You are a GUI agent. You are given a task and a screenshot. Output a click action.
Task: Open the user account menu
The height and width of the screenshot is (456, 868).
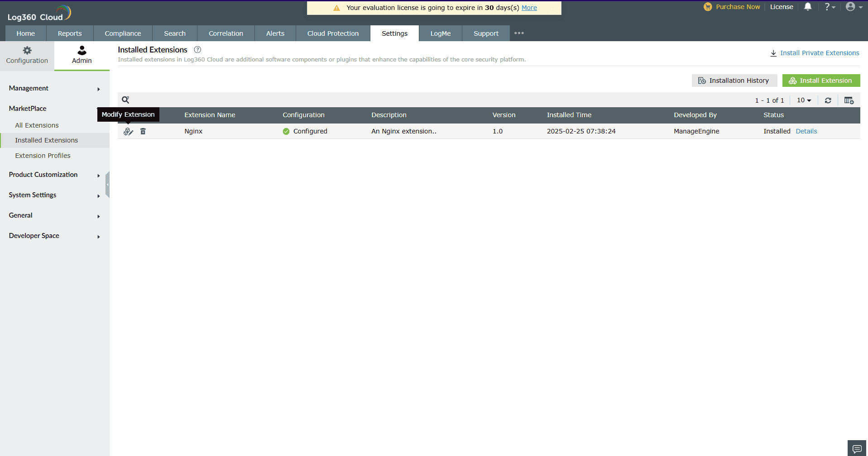coord(854,7)
